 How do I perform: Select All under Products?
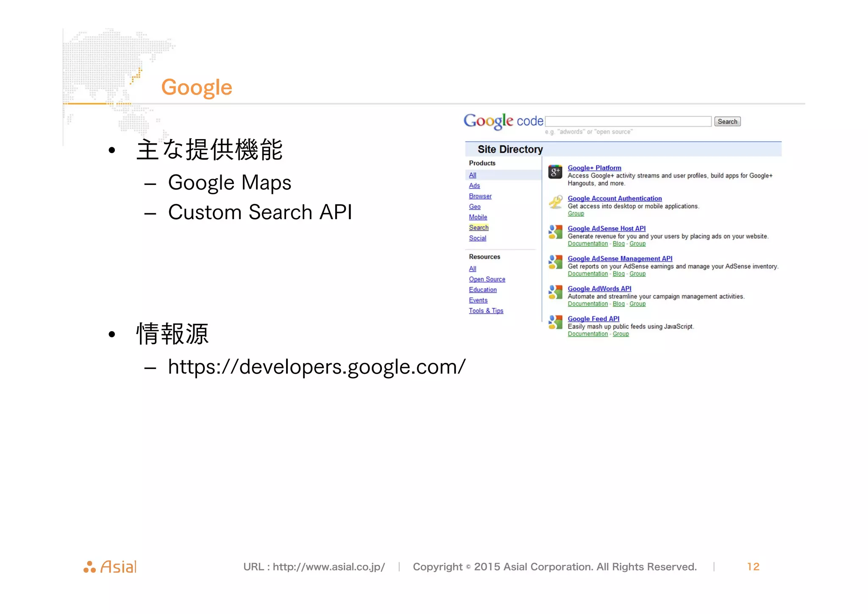[x=473, y=175]
